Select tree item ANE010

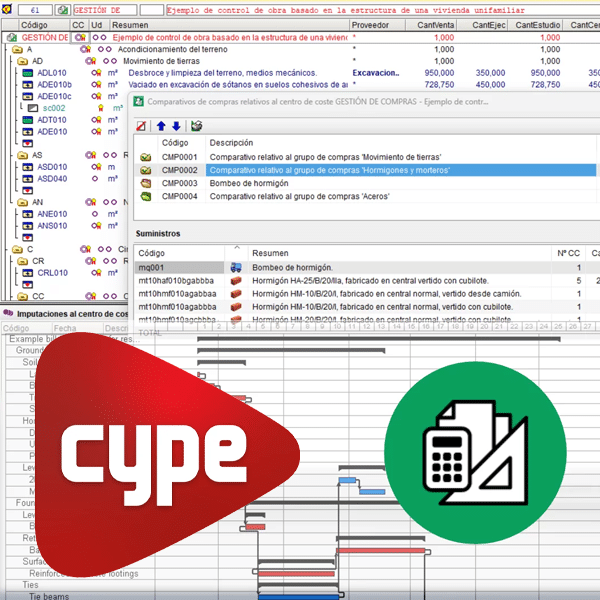click(52, 214)
